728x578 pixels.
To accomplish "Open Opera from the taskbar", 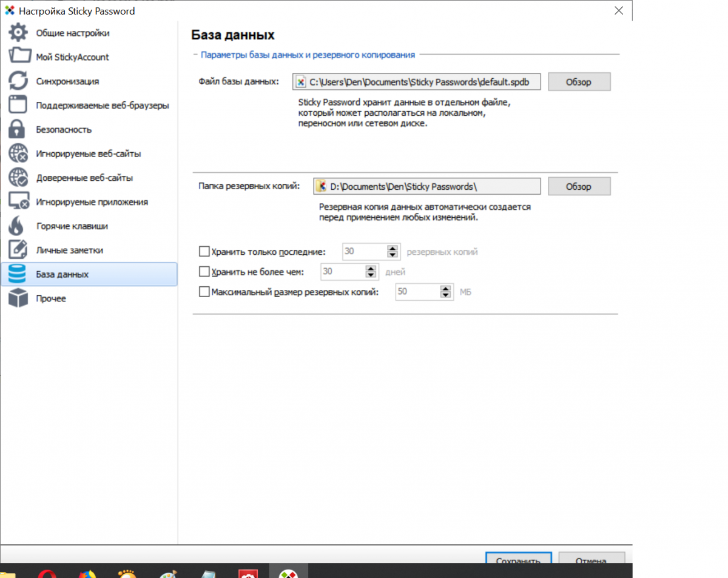I will 47,574.
